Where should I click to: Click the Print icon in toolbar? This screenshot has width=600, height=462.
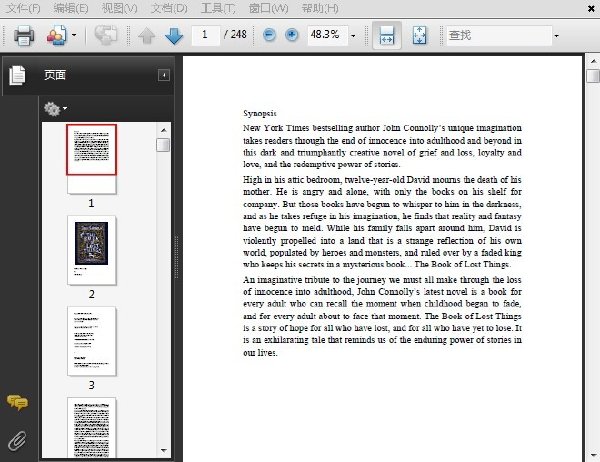[x=24, y=36]
